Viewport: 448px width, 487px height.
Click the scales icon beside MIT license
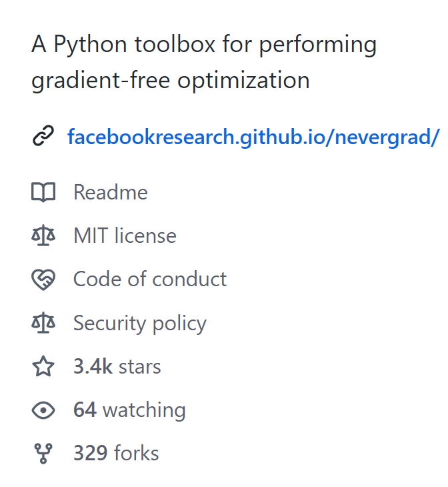click(43, 235)
